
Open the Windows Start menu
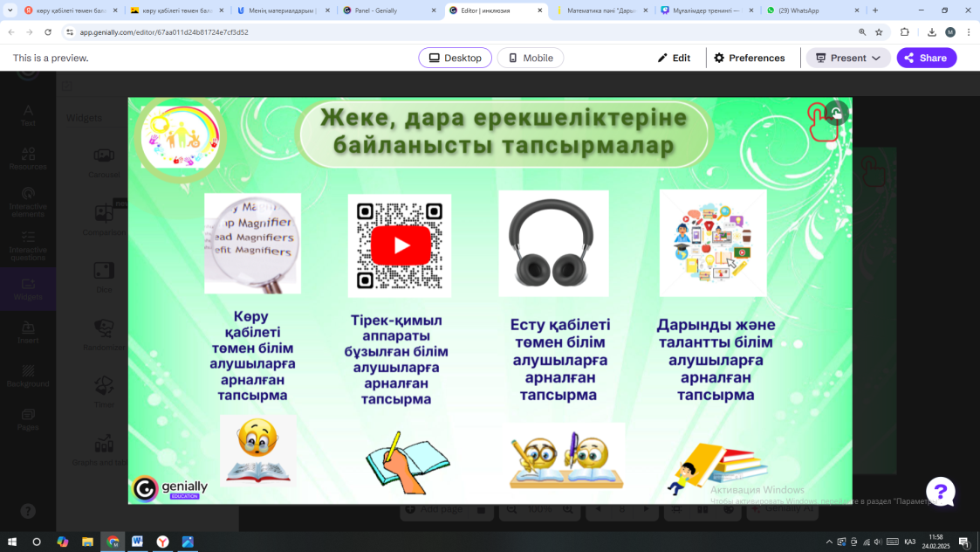pos(12,542)
